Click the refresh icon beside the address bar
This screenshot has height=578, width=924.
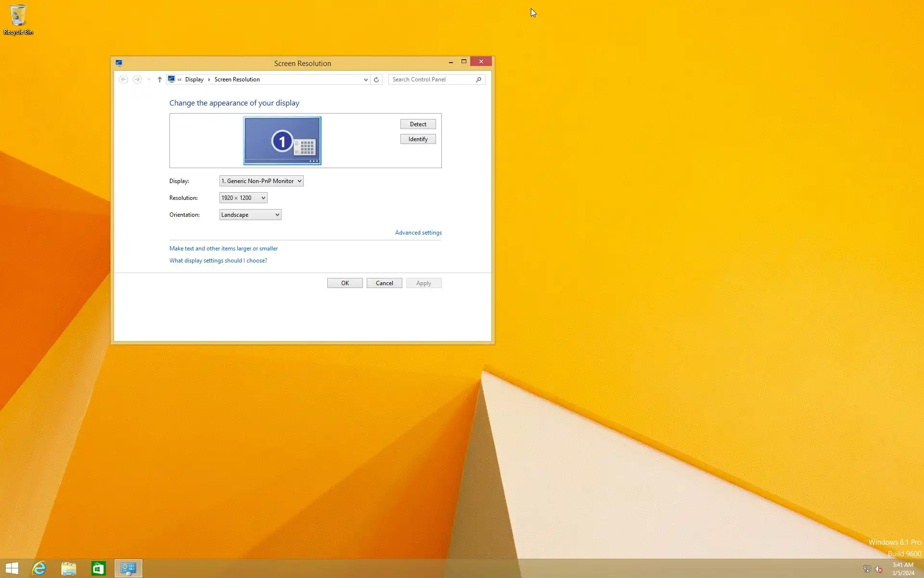point(376,79)
